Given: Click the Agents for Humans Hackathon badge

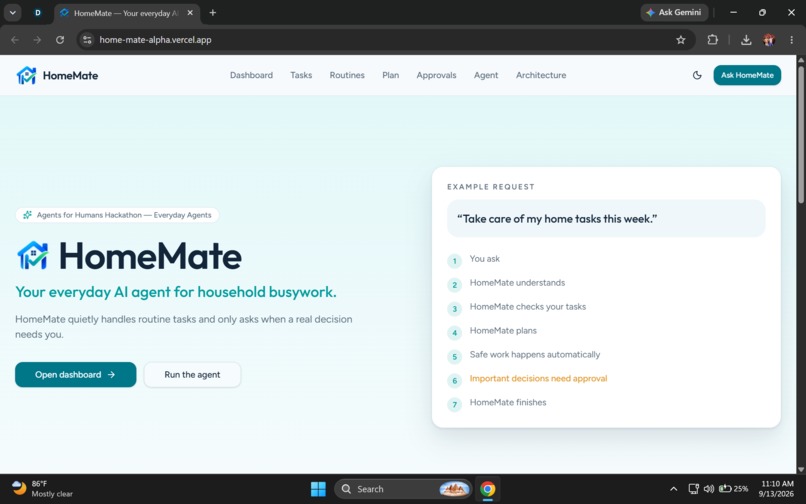Looking at the screenshot, I should pyautogui.click(x=117, y=215).
